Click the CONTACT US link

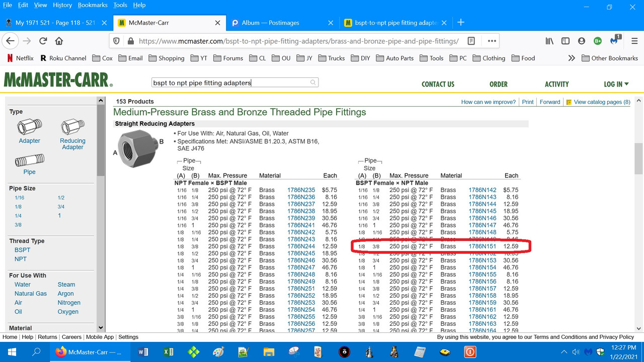438,84
